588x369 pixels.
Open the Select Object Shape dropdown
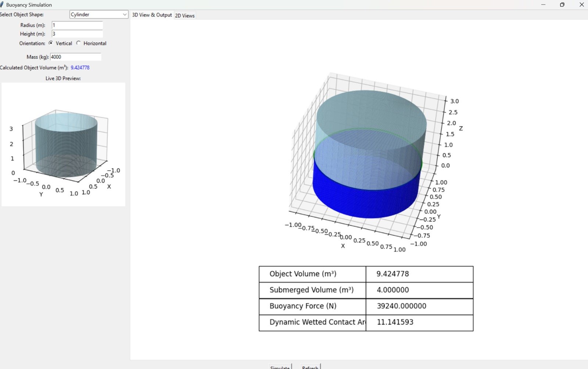(99, 15)
